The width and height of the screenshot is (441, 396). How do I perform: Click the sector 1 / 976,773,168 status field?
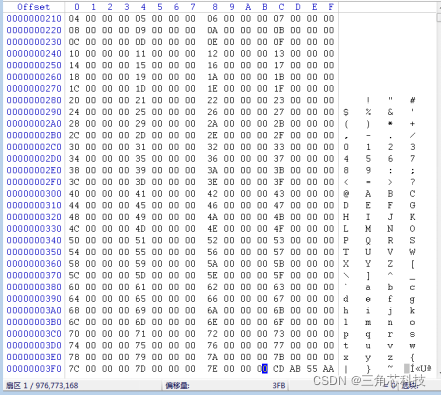tap(42, 386)
